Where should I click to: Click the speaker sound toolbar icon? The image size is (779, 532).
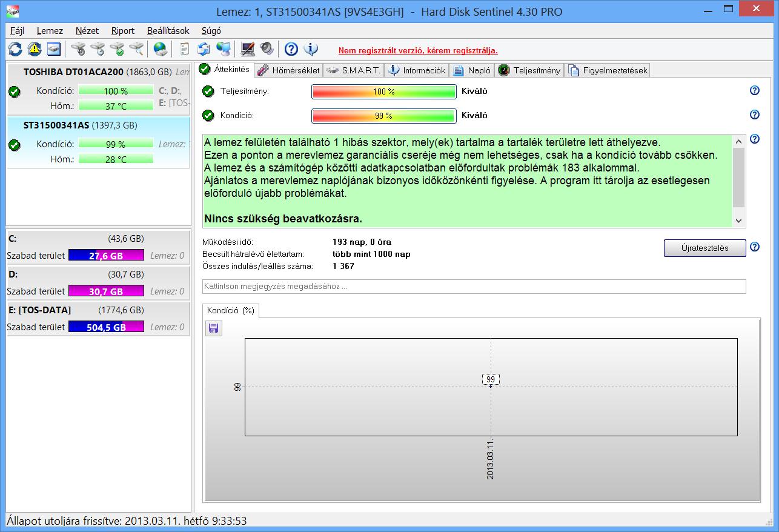pyautogui.click(x=267, y=49)
